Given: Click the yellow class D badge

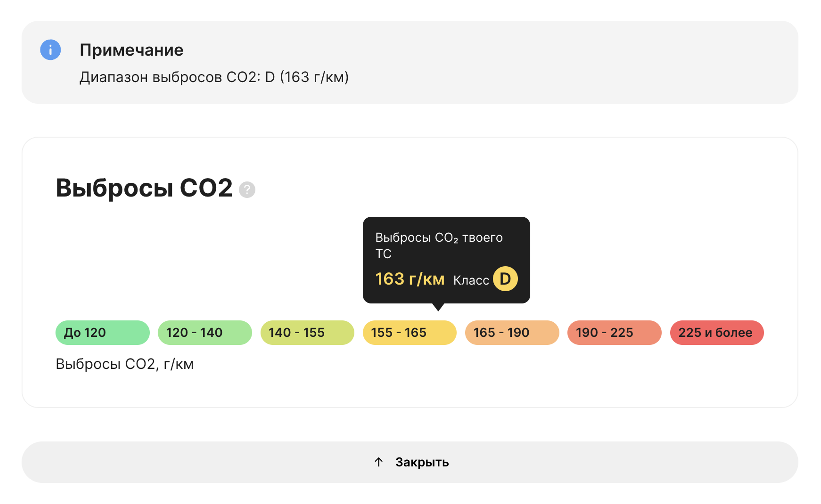Looking at the screenshot, I should click(505, 279).
